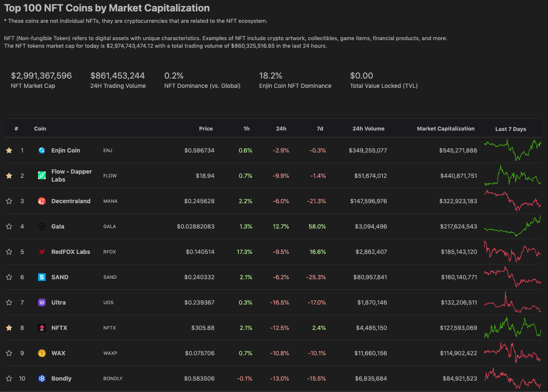Open the Gala coin link

[58, 226]
